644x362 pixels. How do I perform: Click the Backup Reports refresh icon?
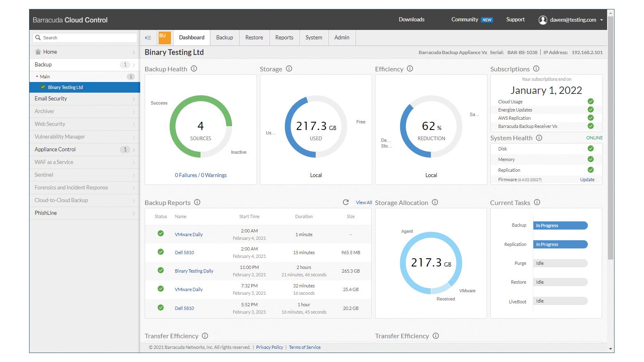[346, 202]
